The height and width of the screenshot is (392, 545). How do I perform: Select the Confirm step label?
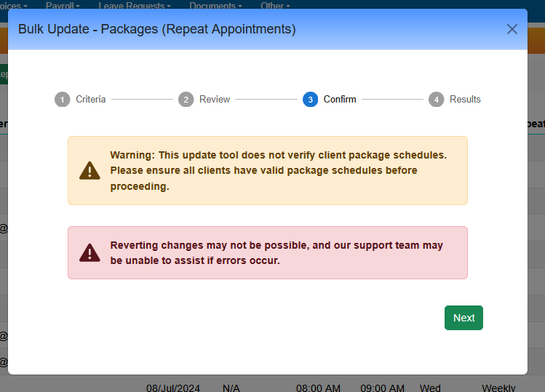340,100
